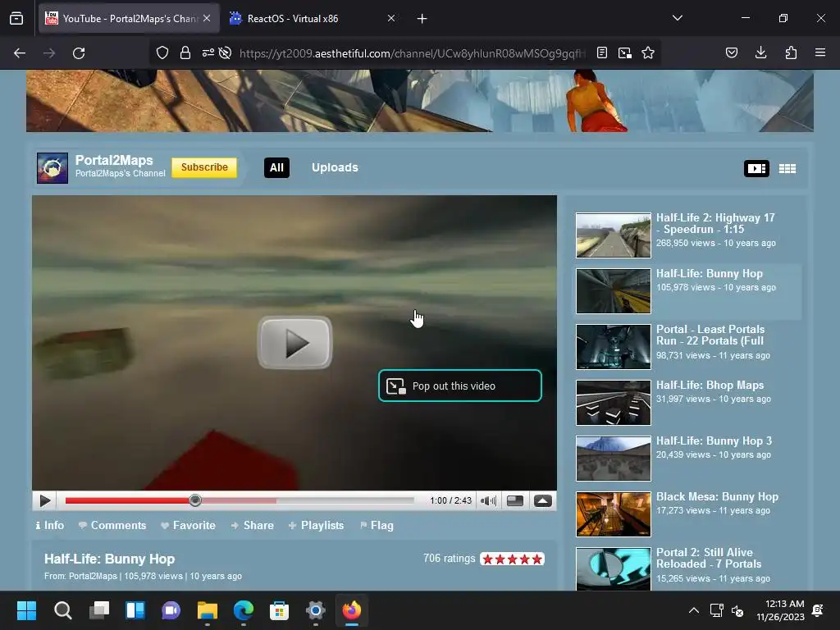
Task: Close the ReactOS - Virtual x86 tab
Action: [391, 18]
